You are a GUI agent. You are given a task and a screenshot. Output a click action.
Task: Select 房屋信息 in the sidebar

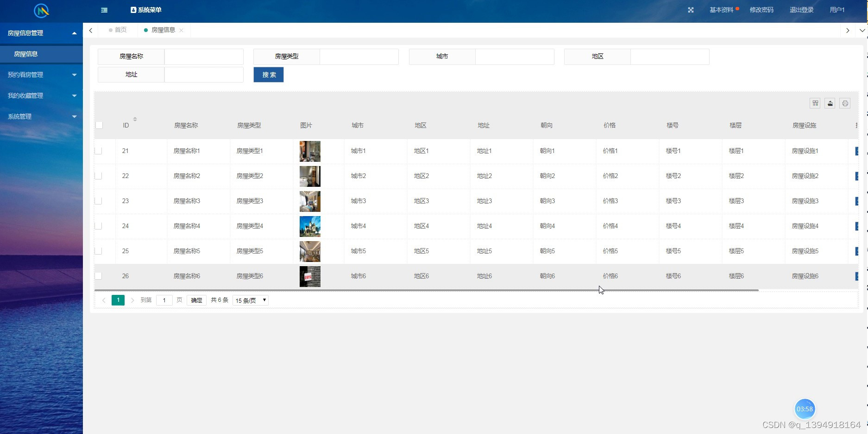(41, 54)
